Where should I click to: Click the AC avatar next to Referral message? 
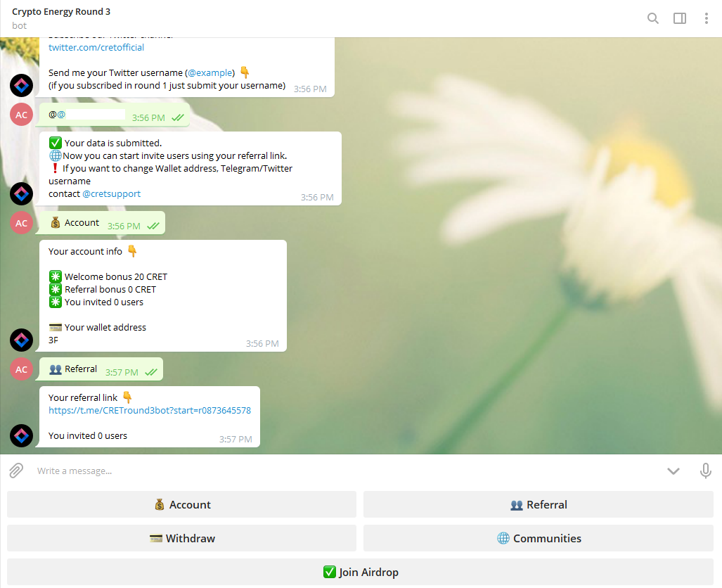[x=21, y=369]
